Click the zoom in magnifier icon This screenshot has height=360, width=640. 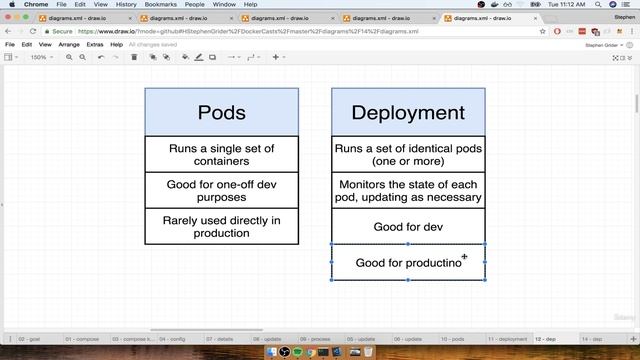69,58
